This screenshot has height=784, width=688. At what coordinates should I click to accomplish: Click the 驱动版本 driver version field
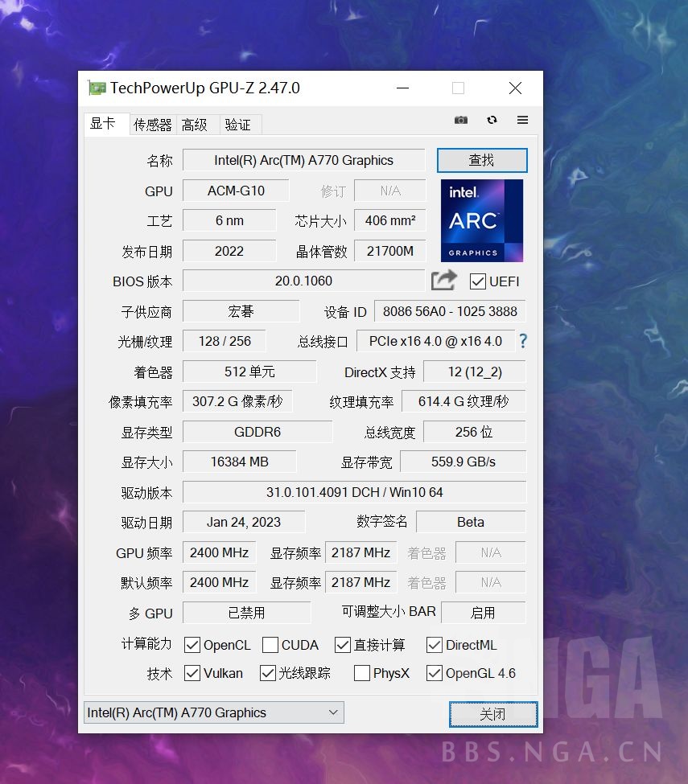(354, 491)
